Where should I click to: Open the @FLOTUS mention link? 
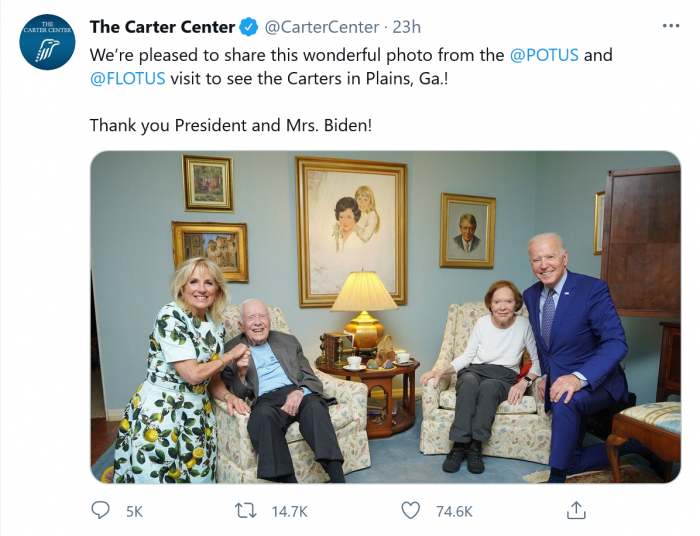[x=125, y=82]
